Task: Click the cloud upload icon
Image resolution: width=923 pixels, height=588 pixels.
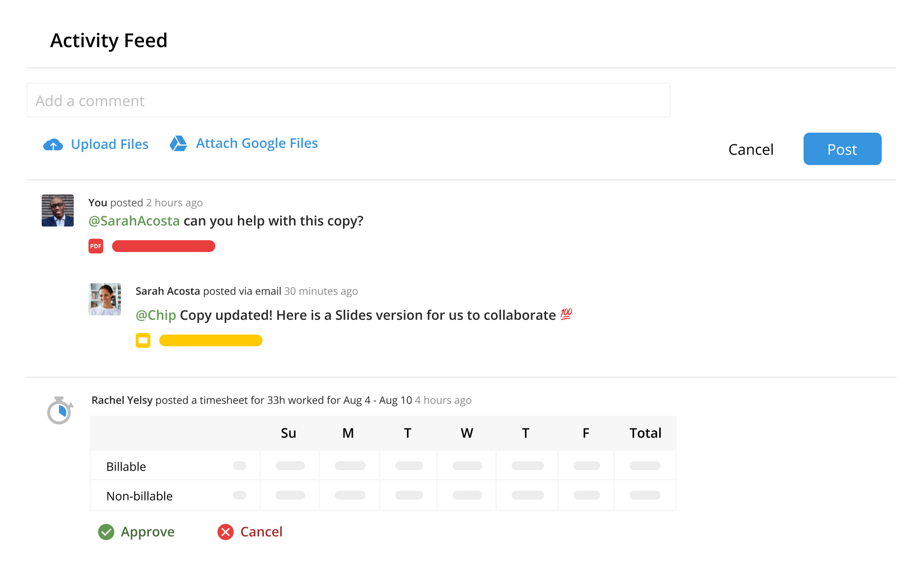Action: tap(53, 144)
